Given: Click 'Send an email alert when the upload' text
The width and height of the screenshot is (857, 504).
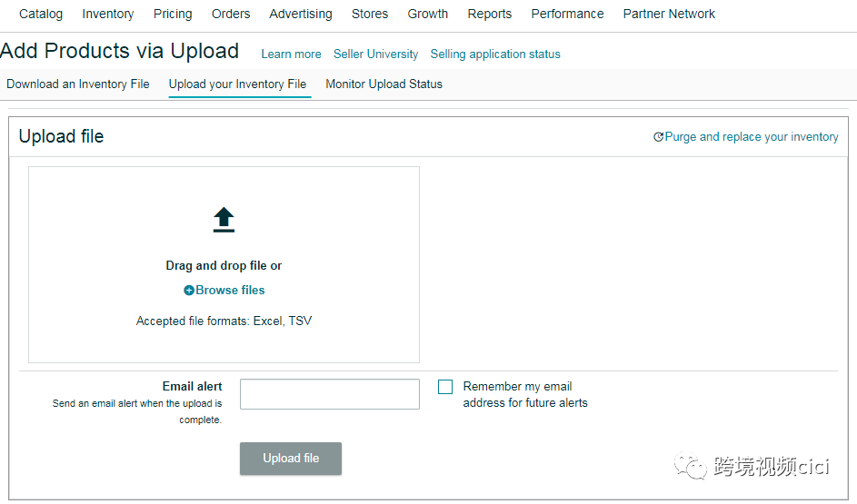Looking at the screenshot, I should (x=137, y=403).
